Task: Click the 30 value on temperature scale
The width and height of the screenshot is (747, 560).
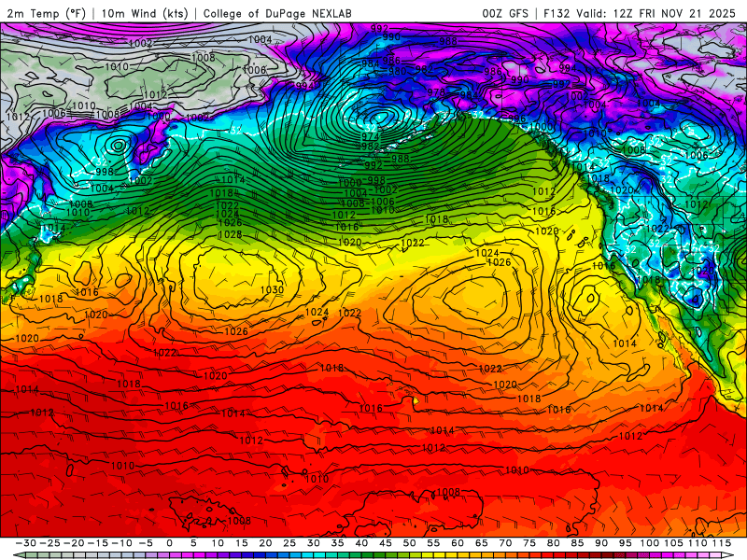Action: coord(313,543)
